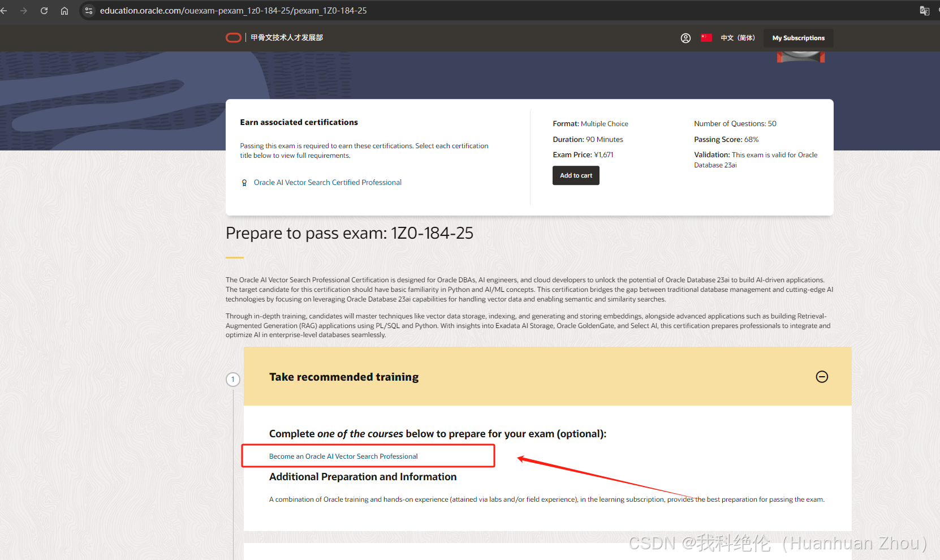The height and width of the screenshot is (560, 940).
Task: Add the exam to cart
Action: [x=576, y=175]
